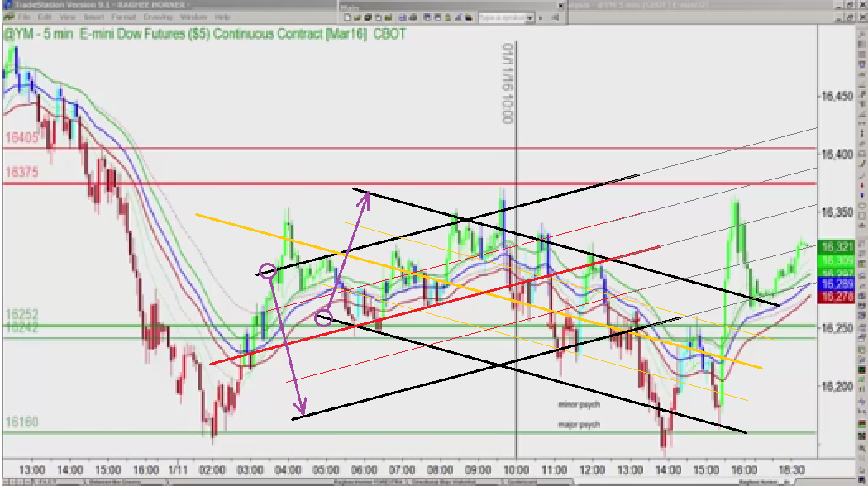The height and width of the screenshot is (486, 868).
Task: Click the TradeStation app icon beside File
Action: [8, 17]
